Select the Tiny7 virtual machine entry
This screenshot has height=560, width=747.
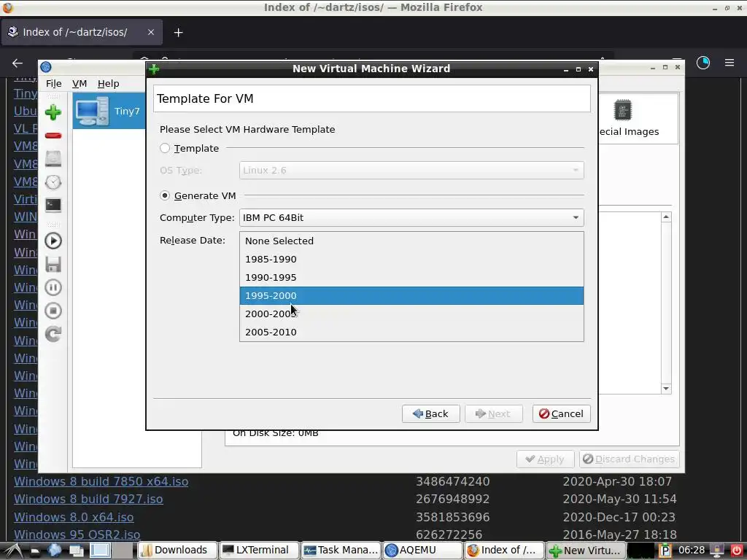(x=109, y=111)
